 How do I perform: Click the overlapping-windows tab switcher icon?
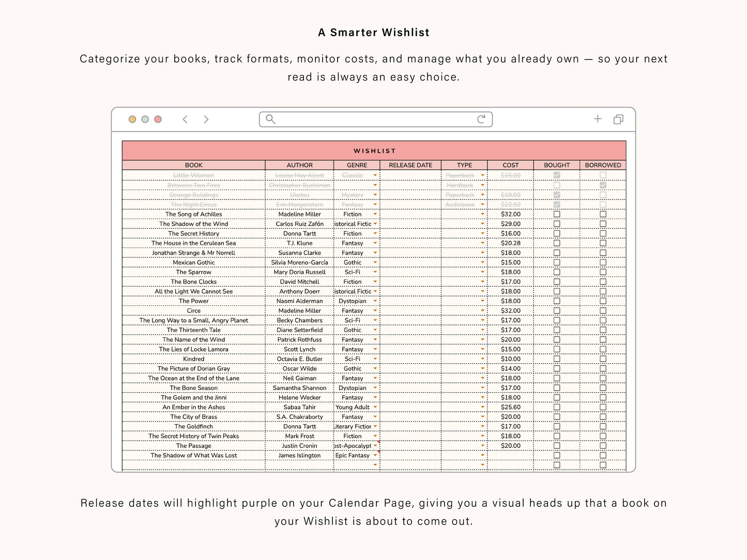tap(618, 119)
